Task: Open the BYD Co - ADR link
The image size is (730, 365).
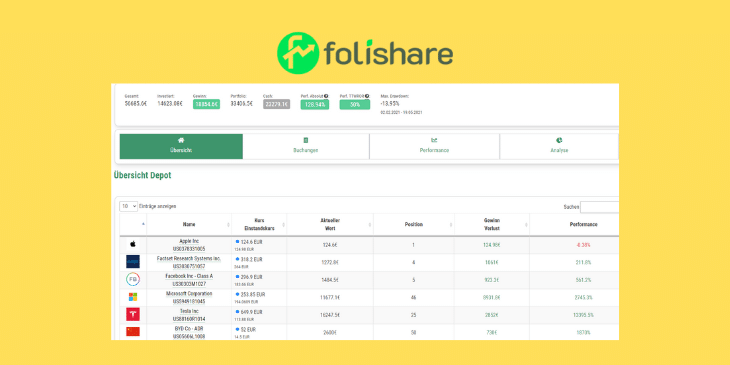Action: click(x=189, y=328)
